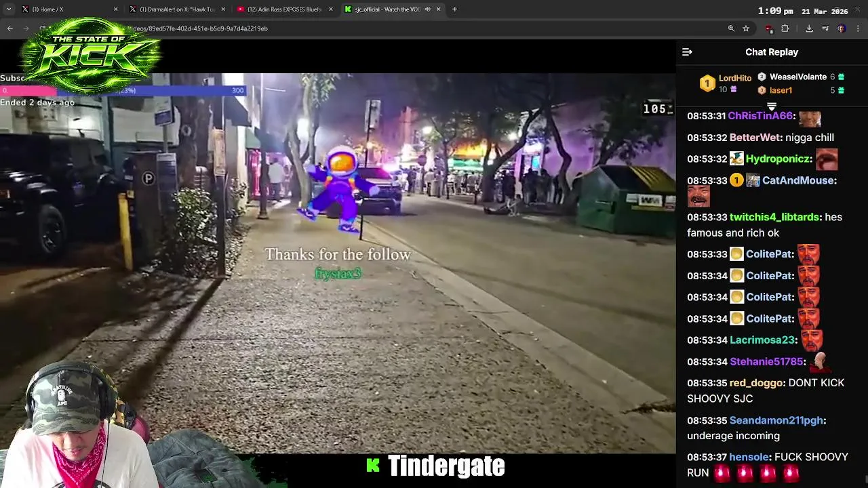Open red_doggo's chat username
This screenshot has height=488, width=868.
point(756,383)
